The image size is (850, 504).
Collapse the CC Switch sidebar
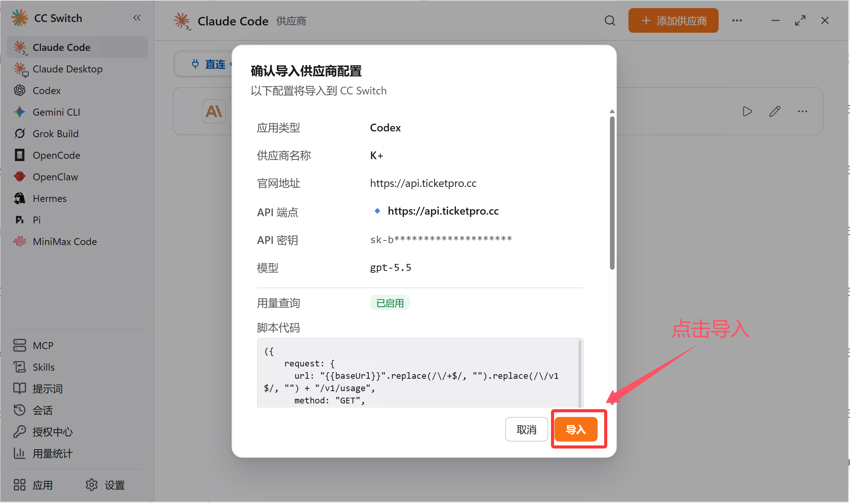click(137, 18)
